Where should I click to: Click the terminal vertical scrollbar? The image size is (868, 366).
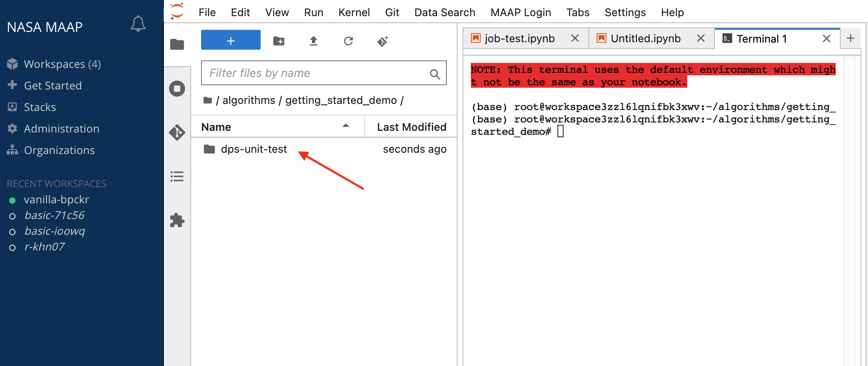click(x=849, y=210)
